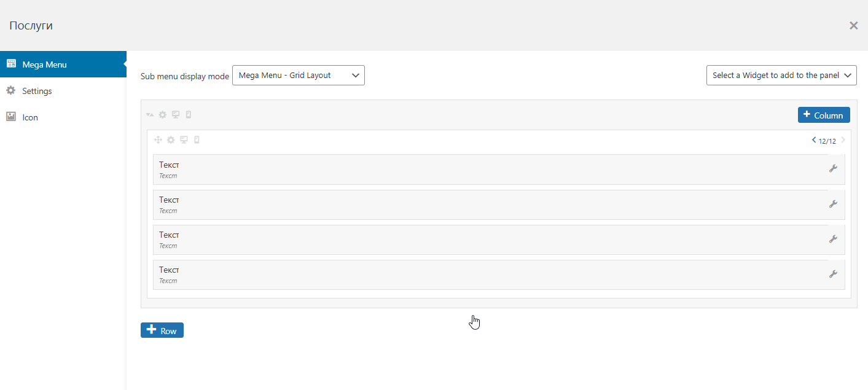Open the column settings gear icon
868x390 pixels.
pyautogui.click(x=171, y=140)
